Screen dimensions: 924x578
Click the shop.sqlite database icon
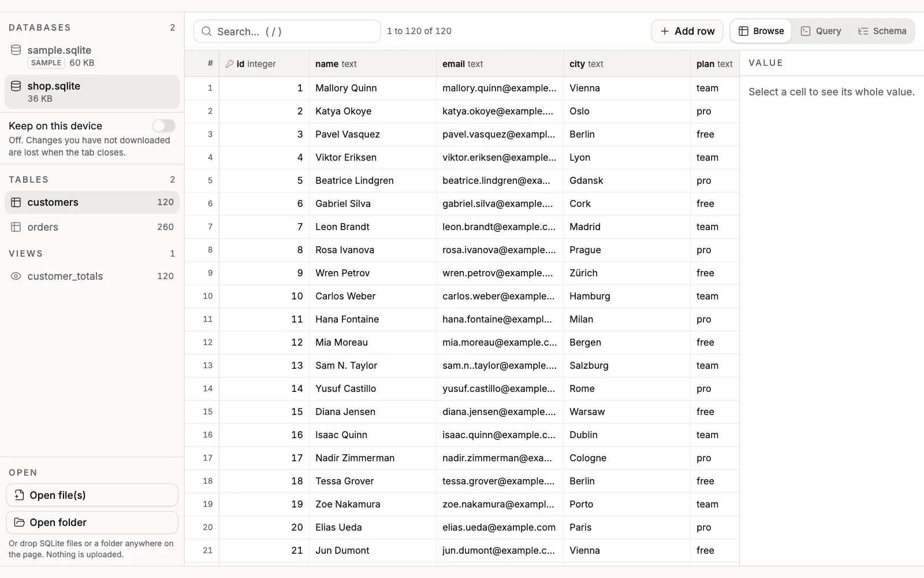pos(16,86)
